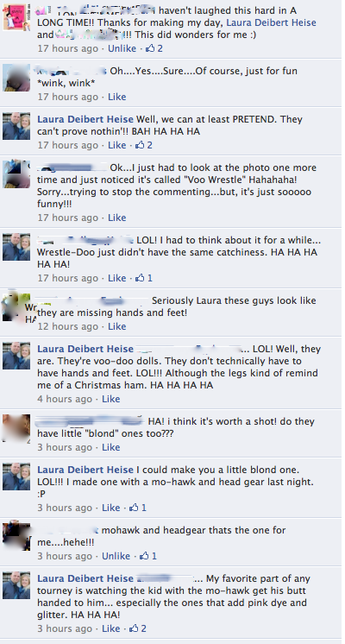Open Laura Deibert Heise name on PRETEND comment
The image size is (345, 644).
coord(85,119)
